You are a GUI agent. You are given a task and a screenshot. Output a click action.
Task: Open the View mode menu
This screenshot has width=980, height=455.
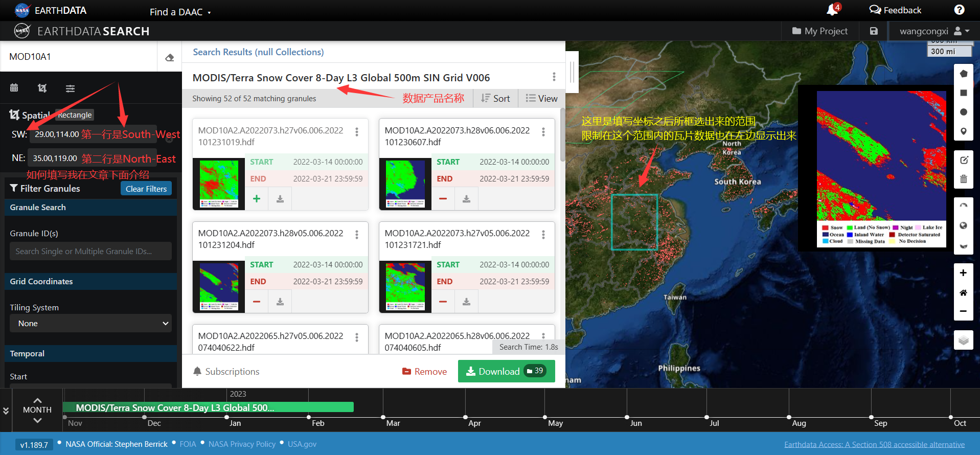[541, 98]
